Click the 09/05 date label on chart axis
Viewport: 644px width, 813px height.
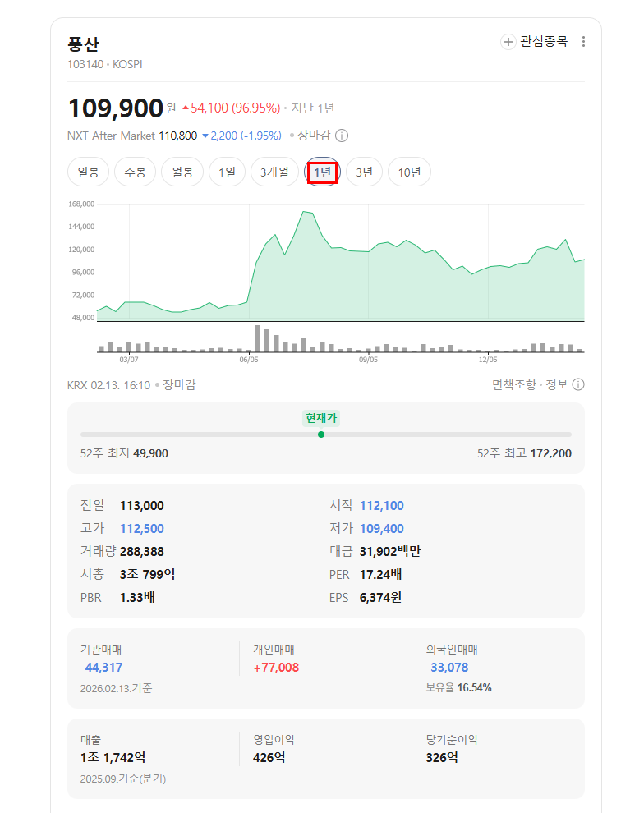[368, 360]
